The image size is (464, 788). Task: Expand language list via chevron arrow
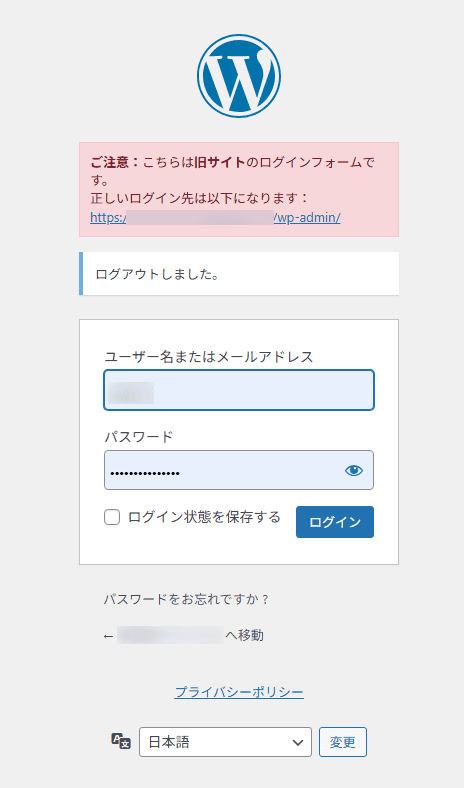298,742
